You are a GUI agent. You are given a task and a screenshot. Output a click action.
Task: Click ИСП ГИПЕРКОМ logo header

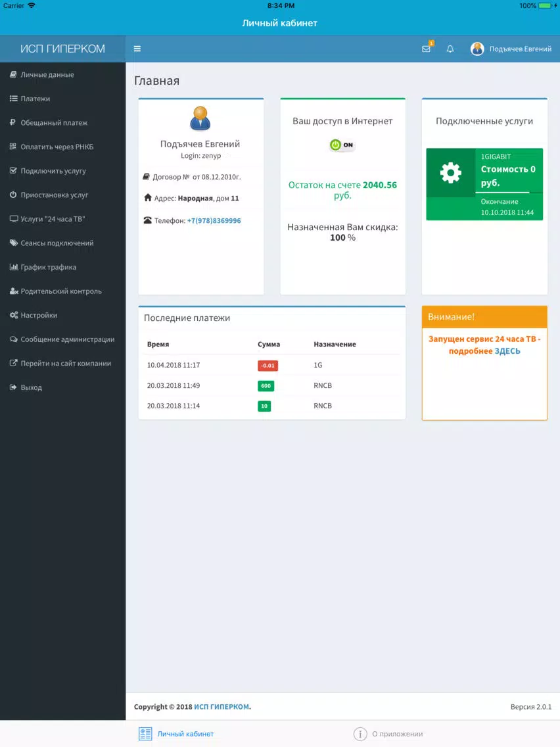(x=62, y=49)
